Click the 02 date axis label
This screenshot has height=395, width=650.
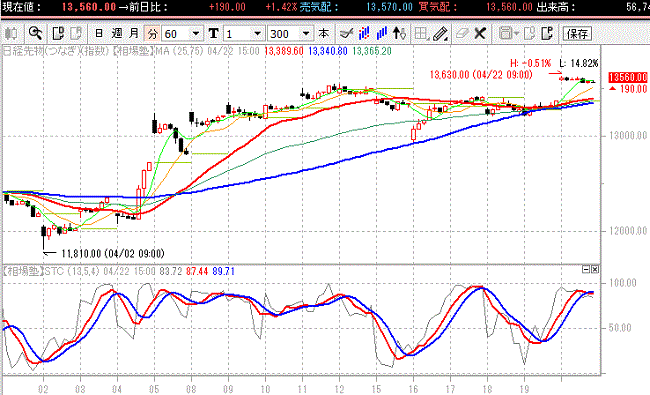click(x=43, y=389)
